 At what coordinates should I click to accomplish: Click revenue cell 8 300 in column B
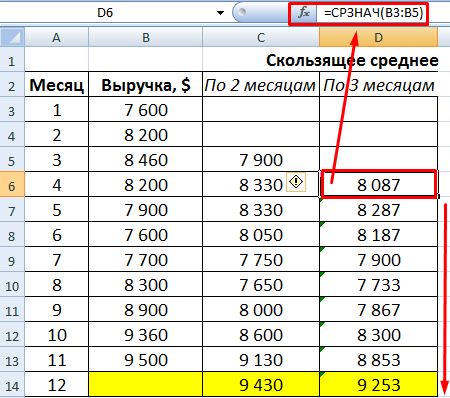[x=146, y=285]
